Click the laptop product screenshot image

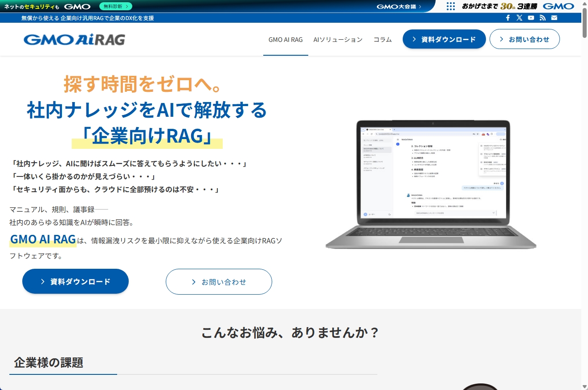[x=431, y=185]
